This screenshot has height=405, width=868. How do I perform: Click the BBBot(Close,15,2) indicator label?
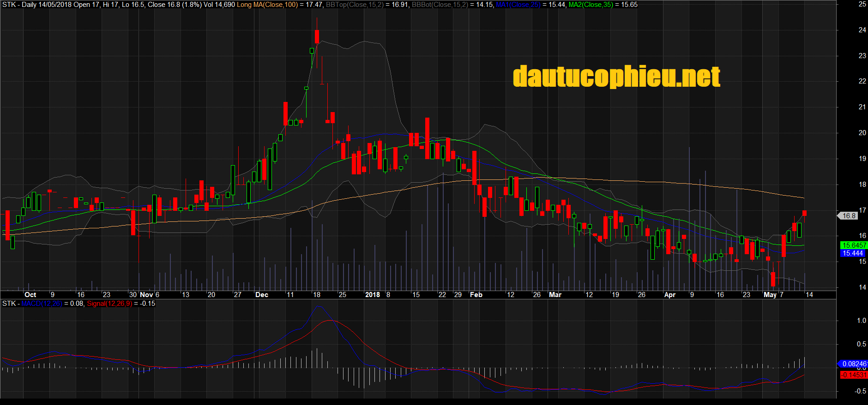click(x=440, y=5)
